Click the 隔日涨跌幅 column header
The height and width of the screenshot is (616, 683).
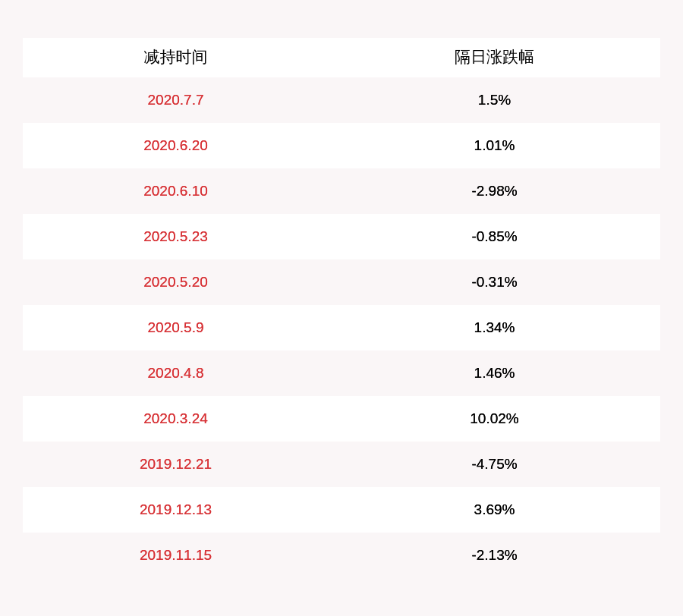click(494, 58)
